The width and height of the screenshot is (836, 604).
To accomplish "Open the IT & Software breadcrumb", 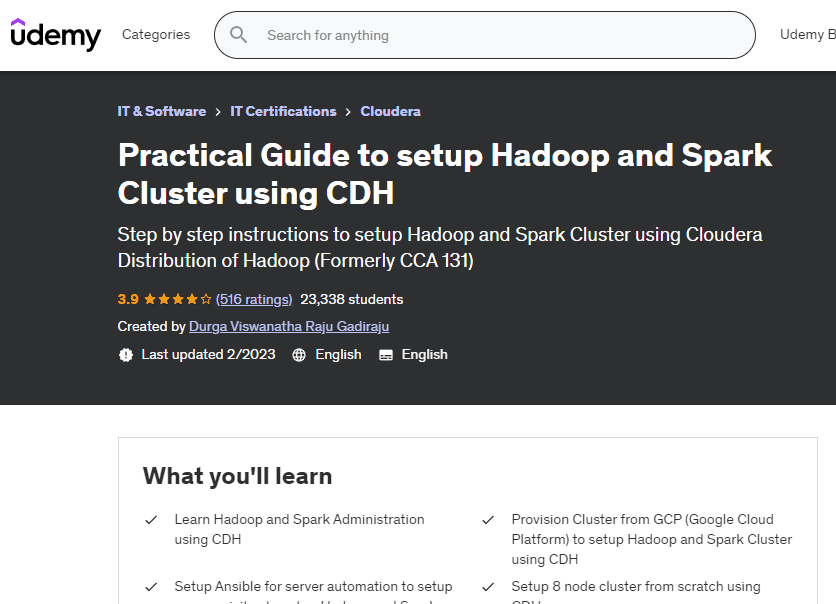I will coord(162,111).
